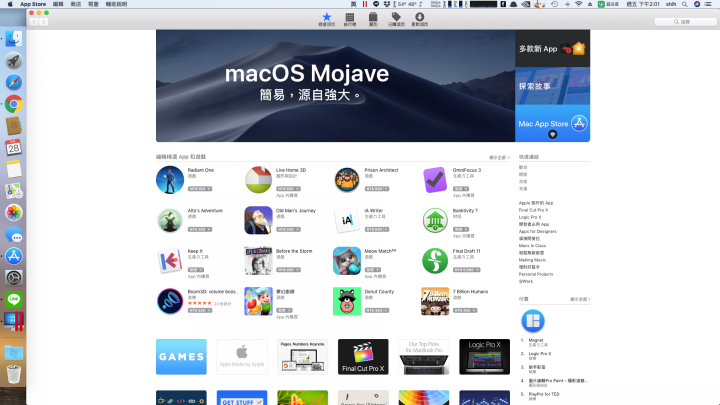Open the Donut County raccoon icon
This screenshot has width=720, height=405.
coord(347,301)
